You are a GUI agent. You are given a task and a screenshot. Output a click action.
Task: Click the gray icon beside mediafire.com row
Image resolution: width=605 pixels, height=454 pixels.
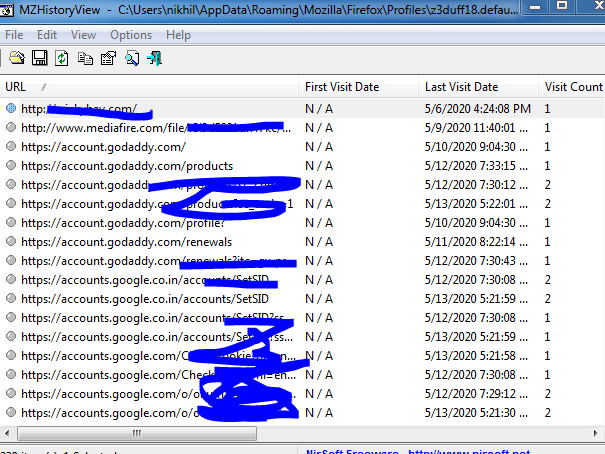pos(11,127)
